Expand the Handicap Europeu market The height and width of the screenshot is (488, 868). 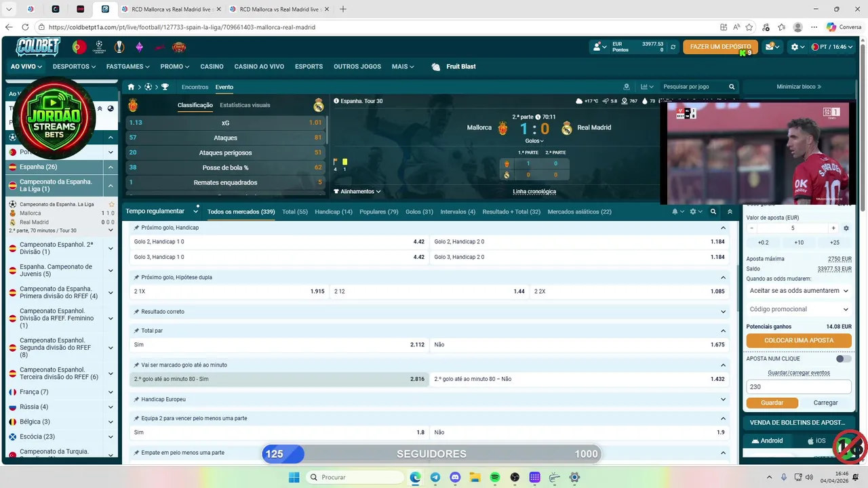[724, 399]
